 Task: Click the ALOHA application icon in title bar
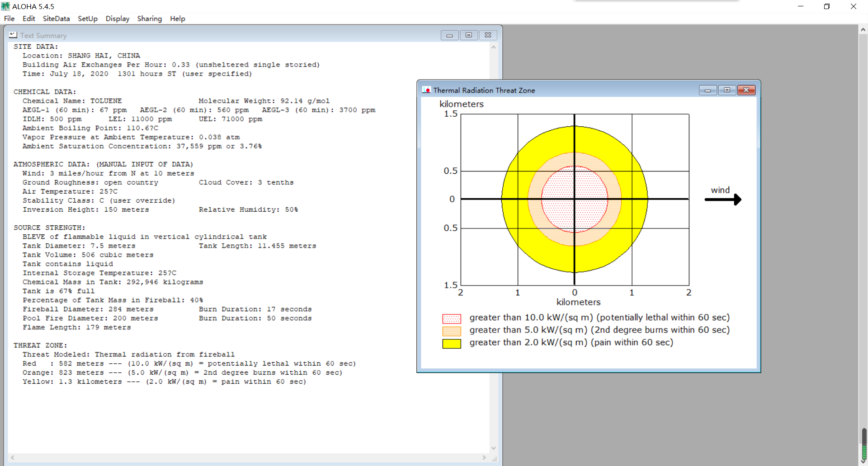(5, 6)
